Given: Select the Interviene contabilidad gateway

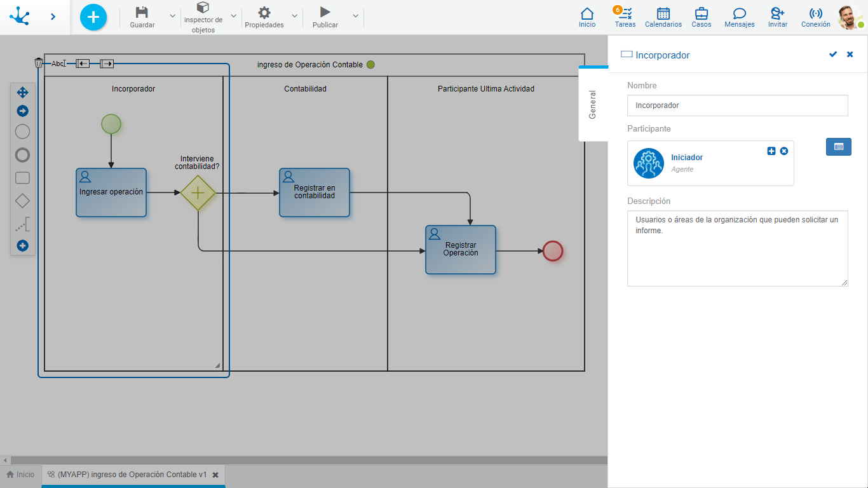Looking at the screenshot, I should (x=198, y=193).
